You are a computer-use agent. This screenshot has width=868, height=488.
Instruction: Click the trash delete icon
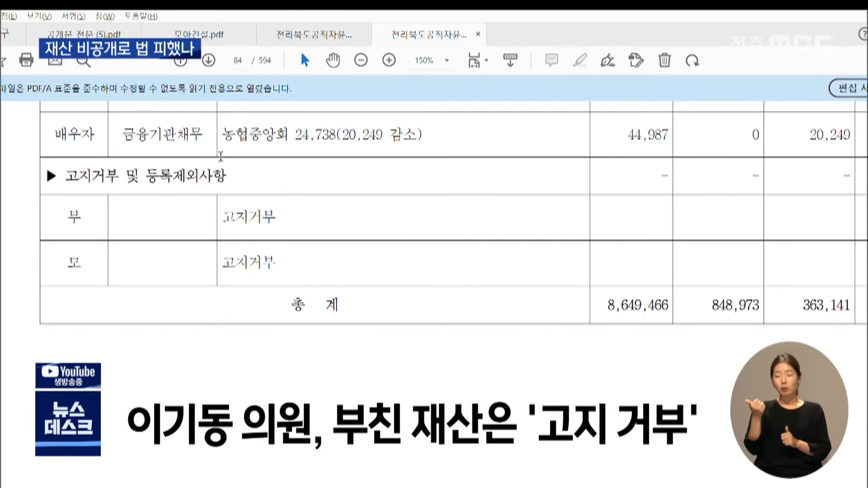(664, 60)
